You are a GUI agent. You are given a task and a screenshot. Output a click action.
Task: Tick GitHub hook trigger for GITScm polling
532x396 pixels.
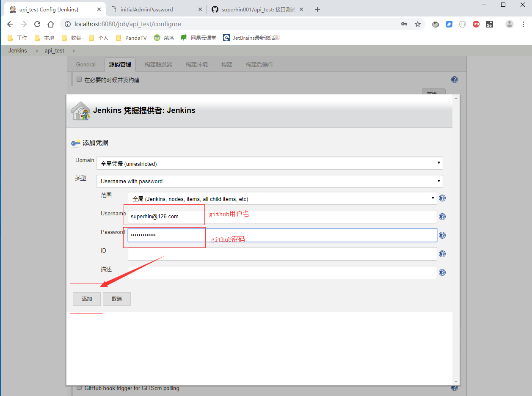(x=79, y=388)
